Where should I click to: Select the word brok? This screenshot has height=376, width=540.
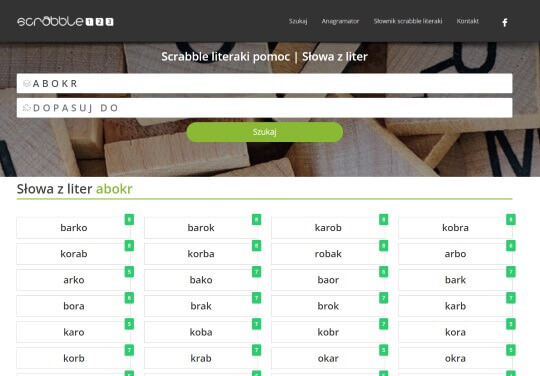pyautogui.click(x=328, y=306)
